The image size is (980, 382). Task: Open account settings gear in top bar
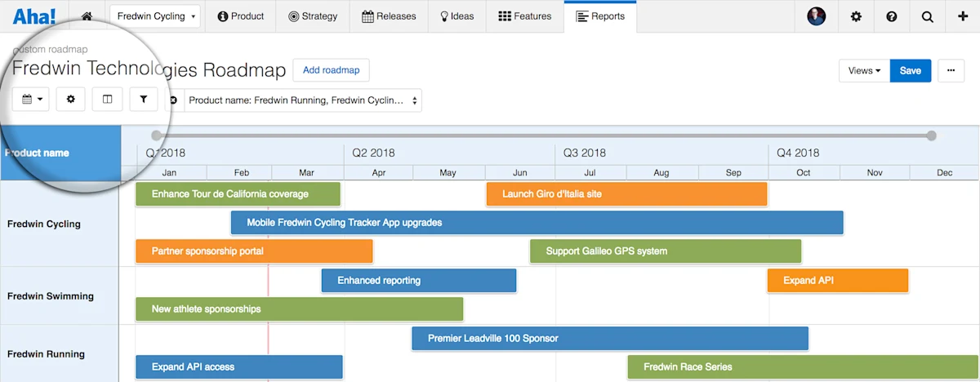tap(856, 16)
